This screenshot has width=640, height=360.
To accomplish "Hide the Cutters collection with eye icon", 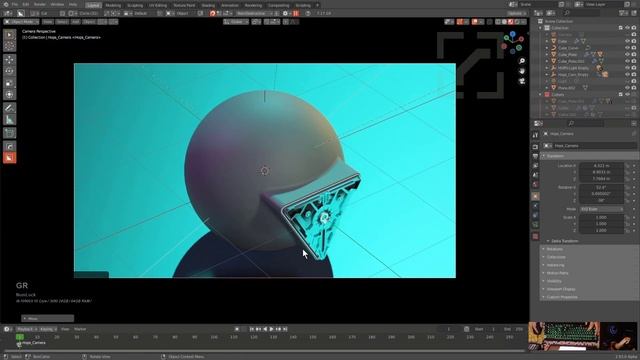I will click(627, 94).
